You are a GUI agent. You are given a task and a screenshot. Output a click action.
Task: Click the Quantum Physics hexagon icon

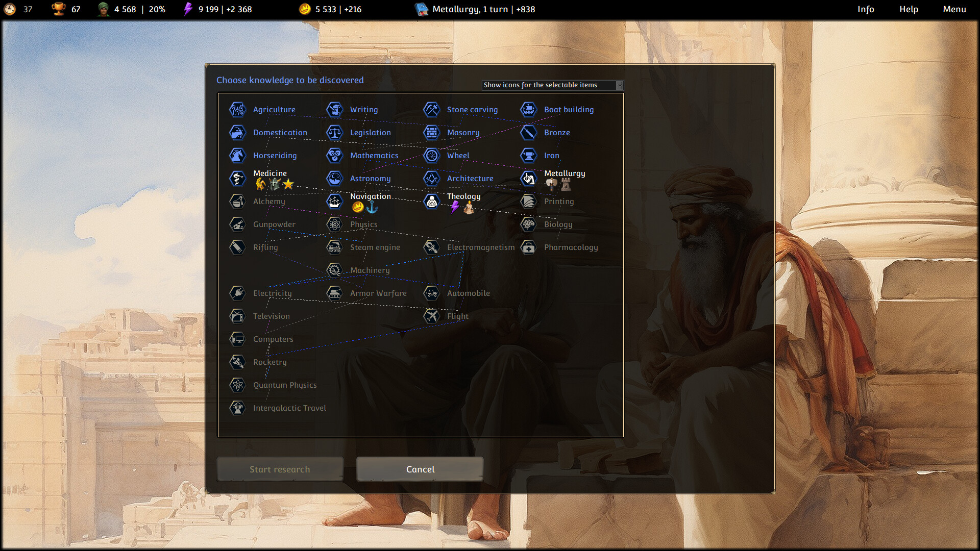click(238, 385)
